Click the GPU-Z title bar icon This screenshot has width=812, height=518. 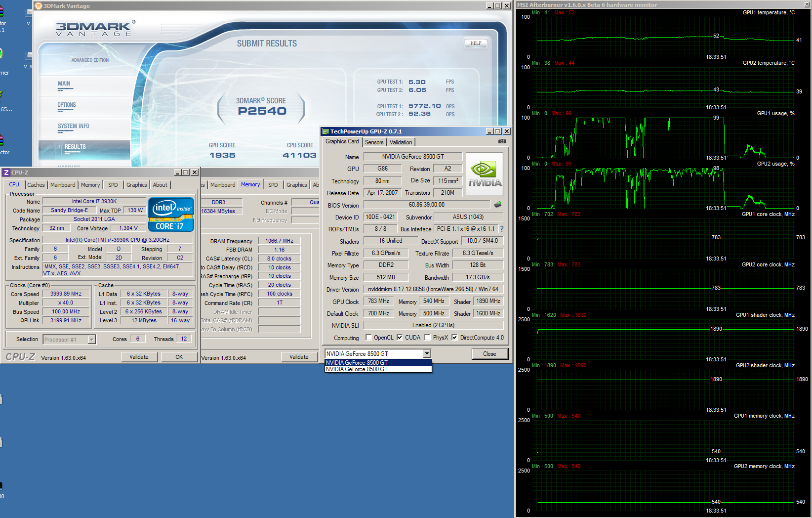tap(325, 131)
